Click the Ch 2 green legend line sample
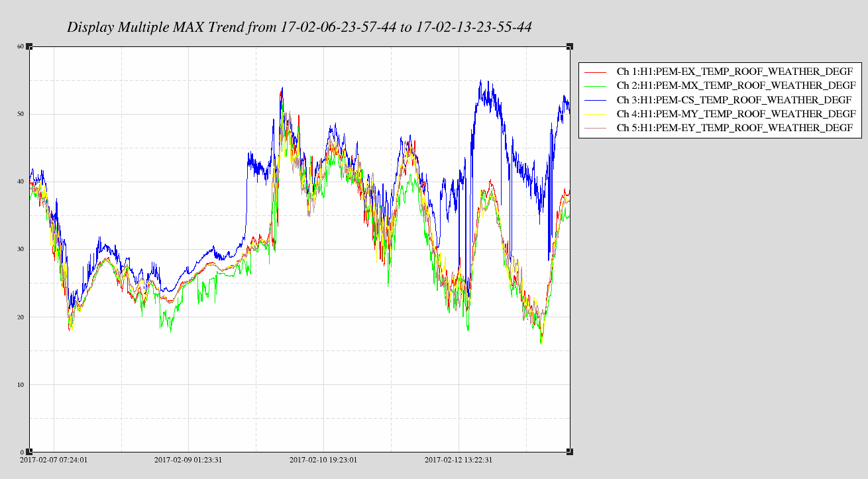 596,85
